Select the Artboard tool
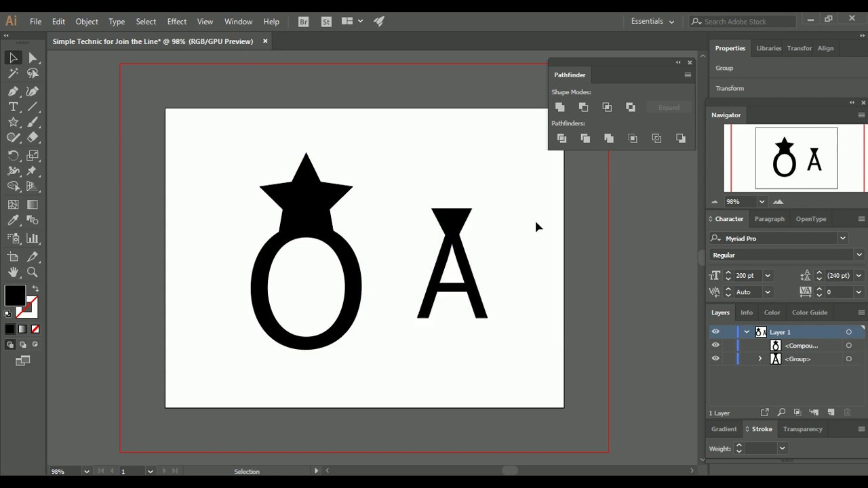Image resolution: width=868 pixels, height=488 pixels. (13, 257)
